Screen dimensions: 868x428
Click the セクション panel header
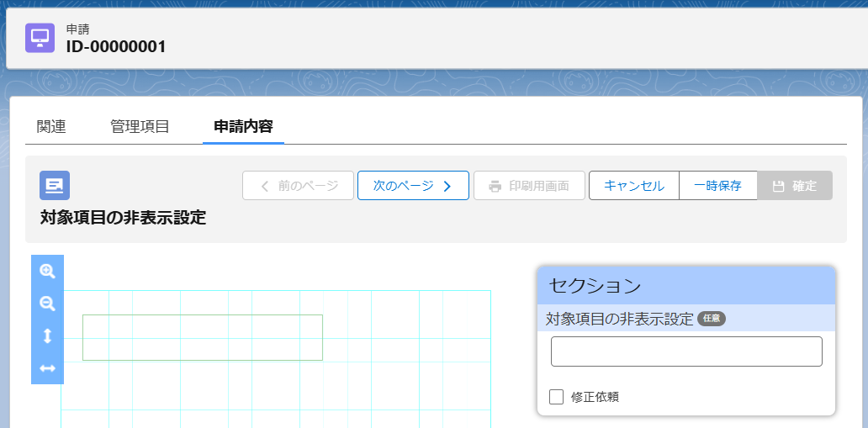(686, 286)
